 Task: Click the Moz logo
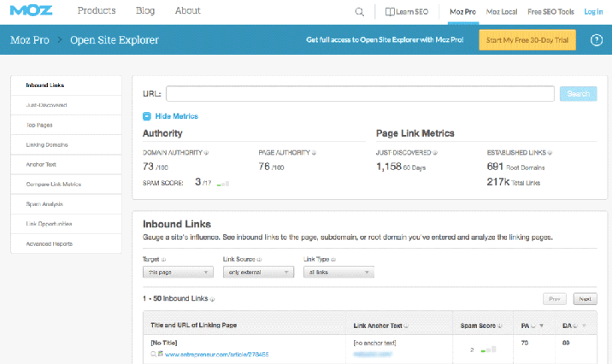coord(32,10)
